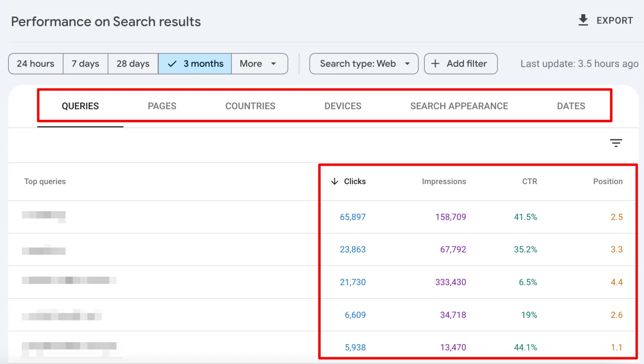
Task: Click the EXPORT button
Action: tap(615, 20)
